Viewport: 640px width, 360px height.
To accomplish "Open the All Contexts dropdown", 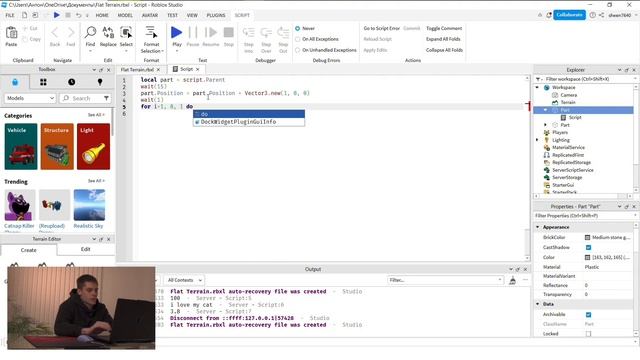I will pos(184,280).
